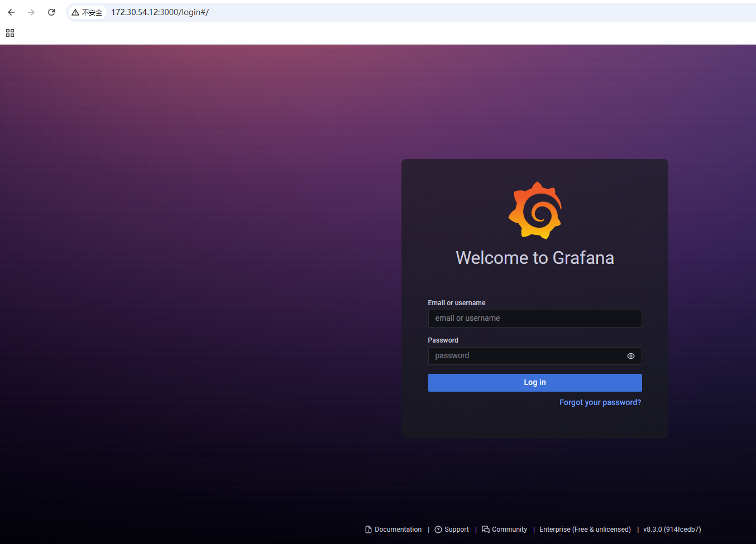Open the Community footer link text
756x544 pixels.
click(509, 529)
